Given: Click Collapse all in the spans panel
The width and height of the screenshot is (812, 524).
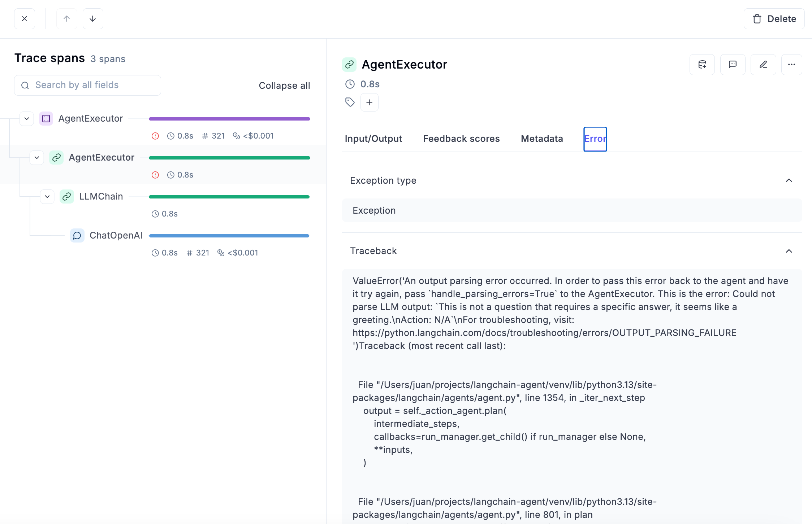Looking at the screenshot, I should (284, 86).
